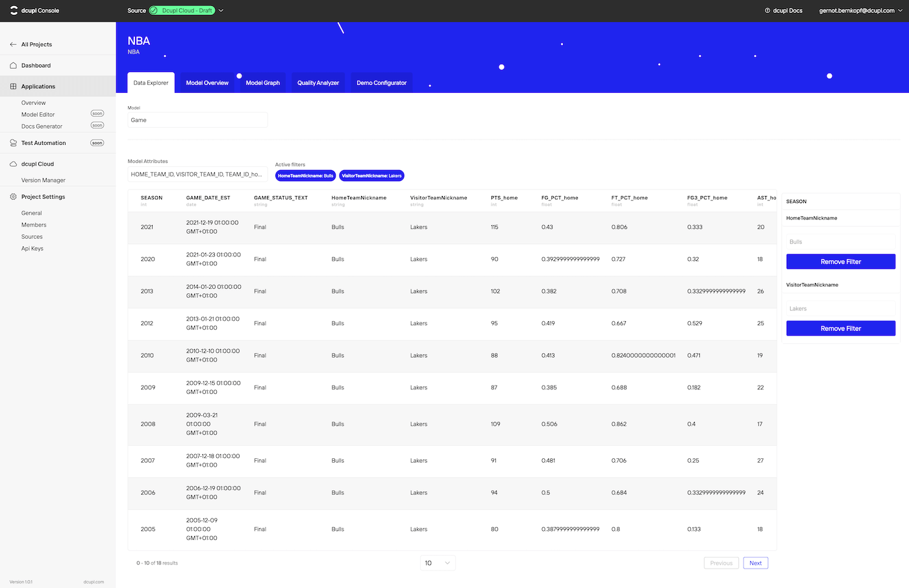Switch to the Demo Configurator tab
909x588 pixels.
click(382, 82)
